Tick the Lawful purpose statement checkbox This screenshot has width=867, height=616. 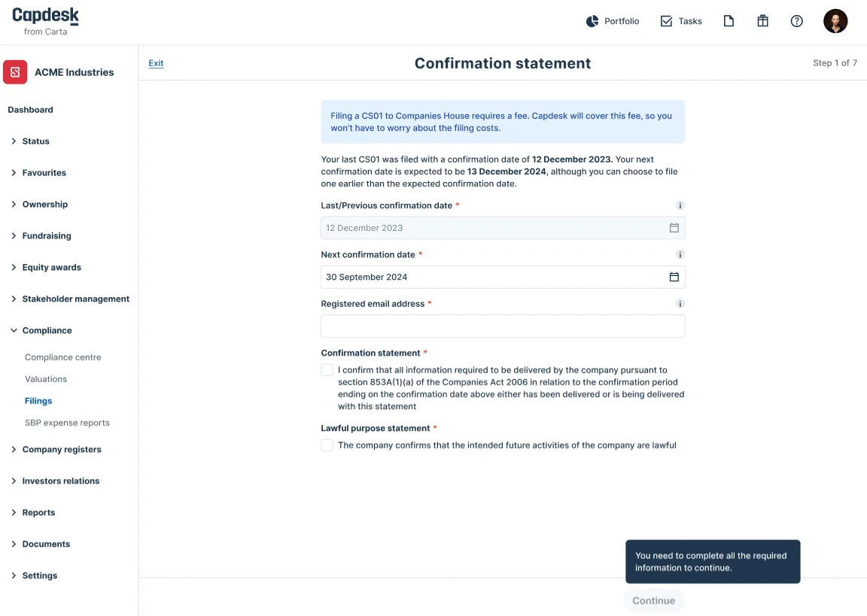[x=327, y=445]
